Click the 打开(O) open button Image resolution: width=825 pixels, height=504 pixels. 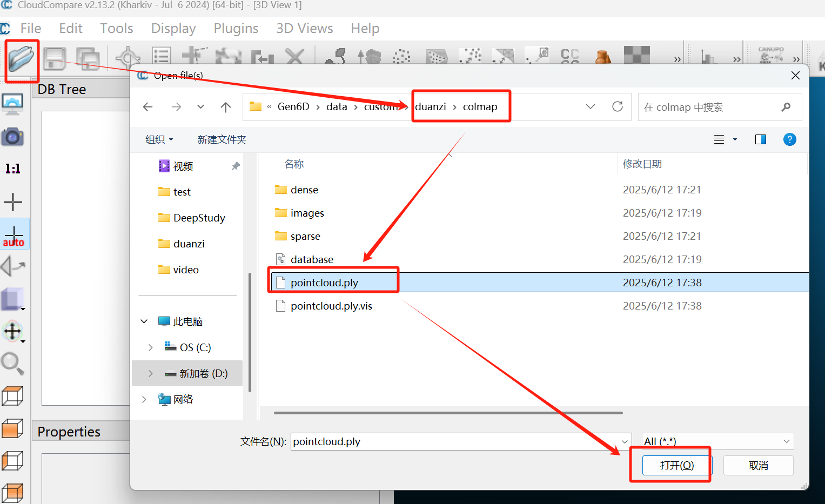coord(677,465)
